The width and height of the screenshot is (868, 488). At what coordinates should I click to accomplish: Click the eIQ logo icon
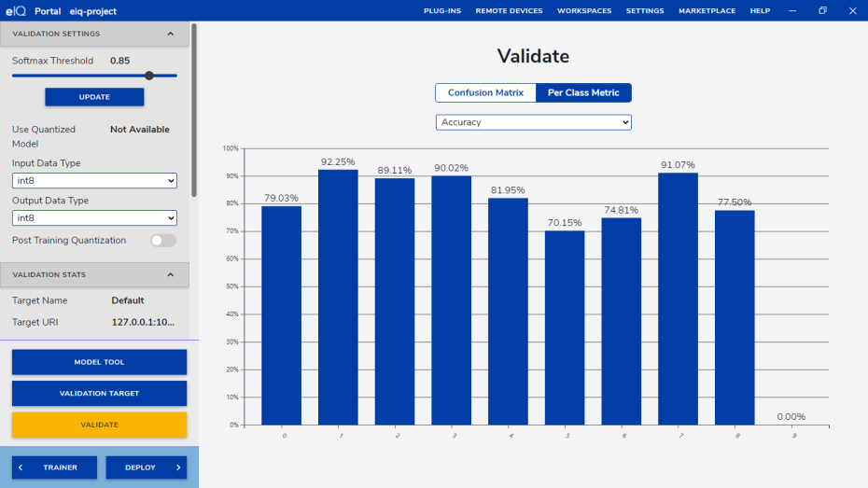(x=18, y=10)
